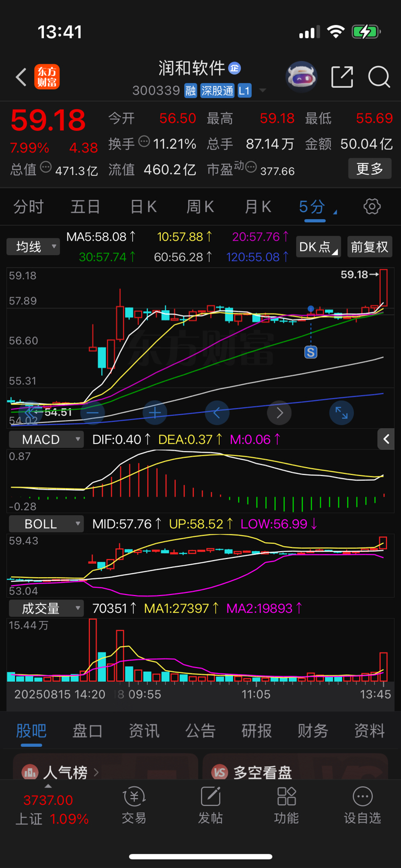Screen dimensions: 401x868
Task: Tap the volume value 70351
Action: [x=114, y=608]
